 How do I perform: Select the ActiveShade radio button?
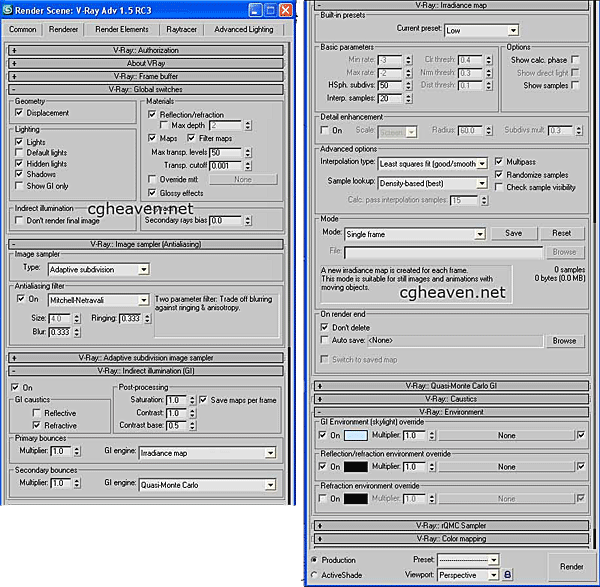coord(315,574)
